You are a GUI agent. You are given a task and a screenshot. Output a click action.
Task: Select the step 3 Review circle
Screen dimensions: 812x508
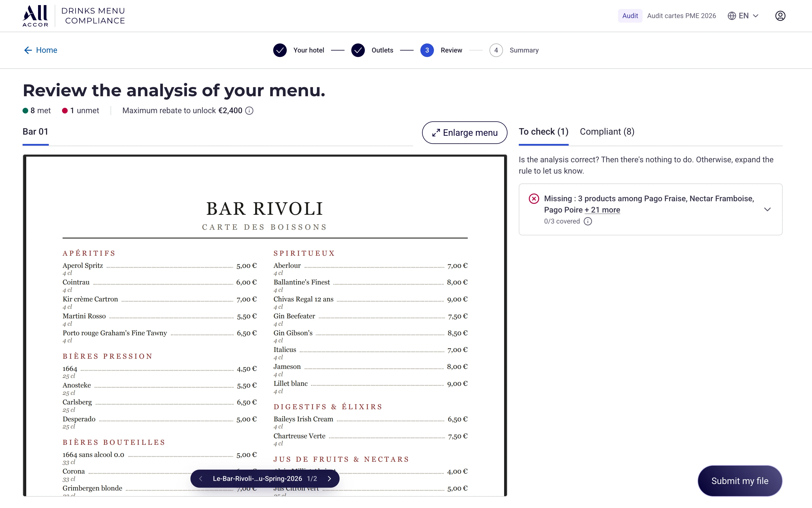(x=427, y=50)
